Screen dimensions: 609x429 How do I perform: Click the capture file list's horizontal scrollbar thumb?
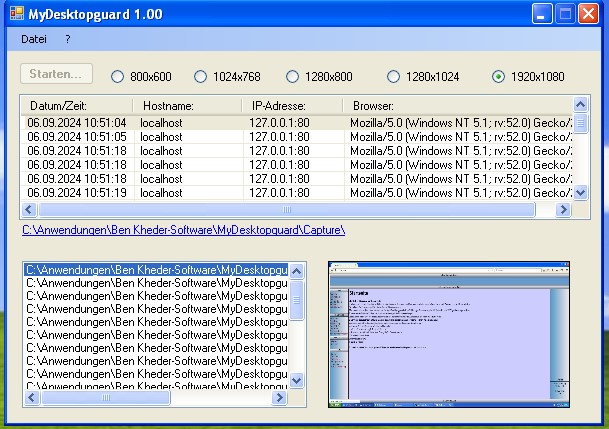click(106, 398)
